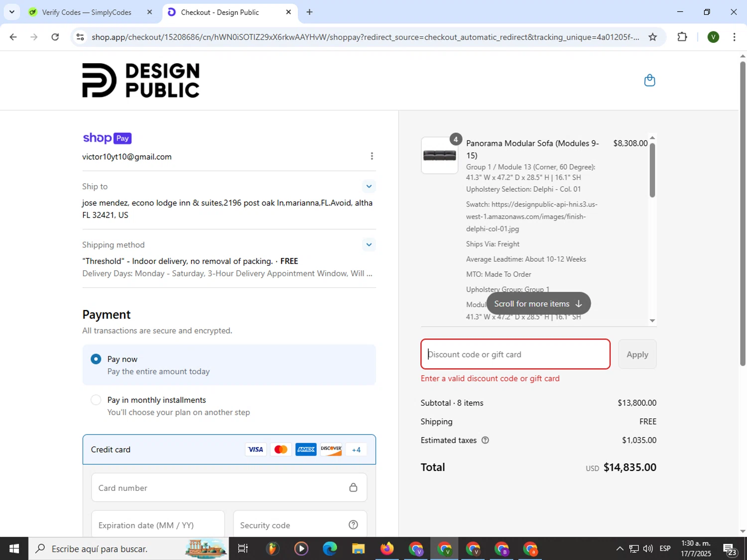Open the Chrome profile avatar
The image size is (747, 560).
(713, 37)
